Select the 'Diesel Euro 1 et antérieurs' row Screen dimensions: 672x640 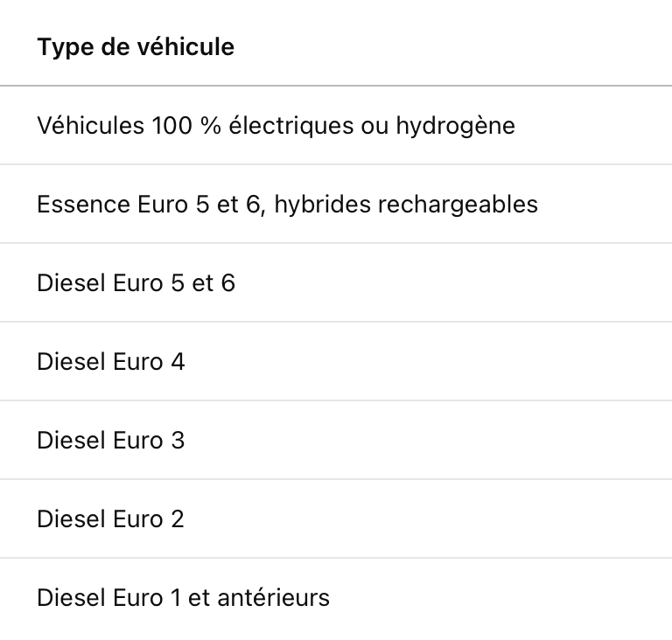183,598
